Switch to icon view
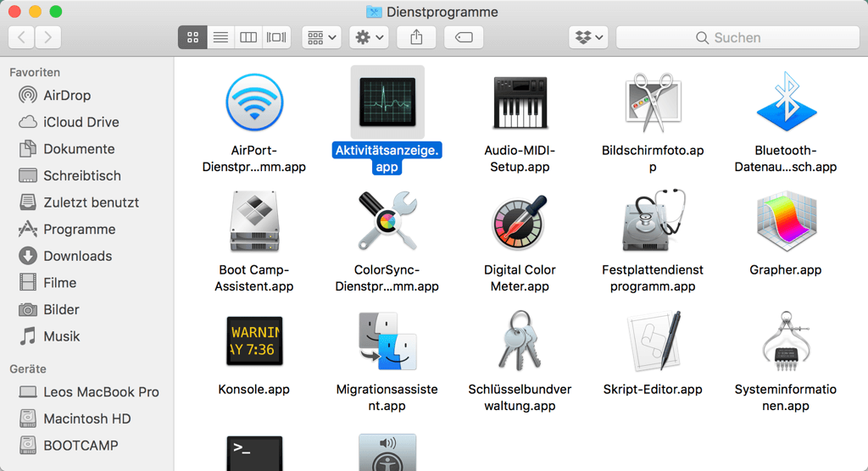Screen dimensions: 868x471 coord(192,37)
